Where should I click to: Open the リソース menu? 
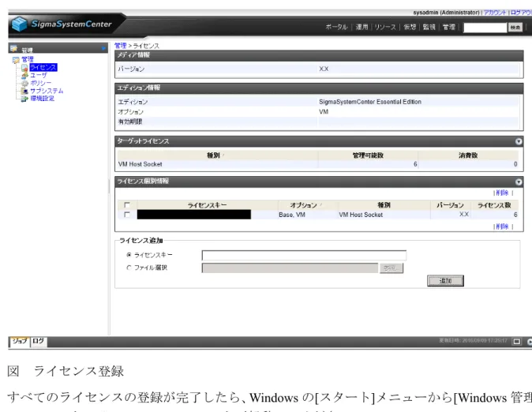[x=385, y=27]
